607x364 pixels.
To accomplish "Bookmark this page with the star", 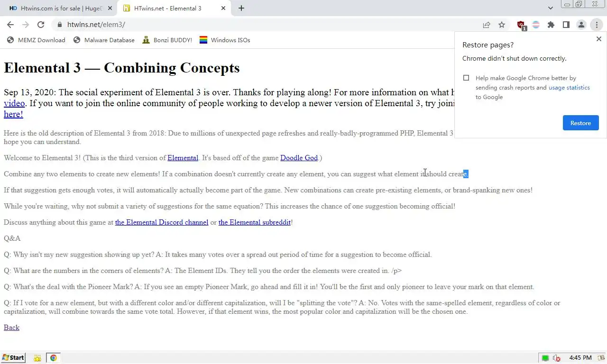I will [x=502, y=25].
